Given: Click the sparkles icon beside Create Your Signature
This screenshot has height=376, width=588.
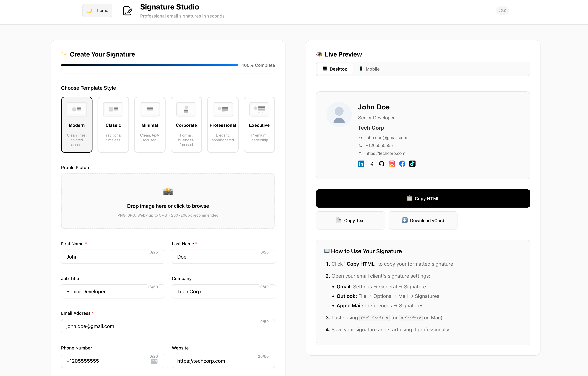Looking at the screenshot, I should [64, 54].
